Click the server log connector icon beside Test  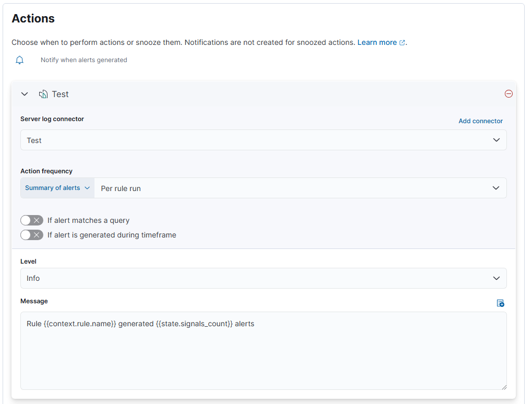[43, 94]
